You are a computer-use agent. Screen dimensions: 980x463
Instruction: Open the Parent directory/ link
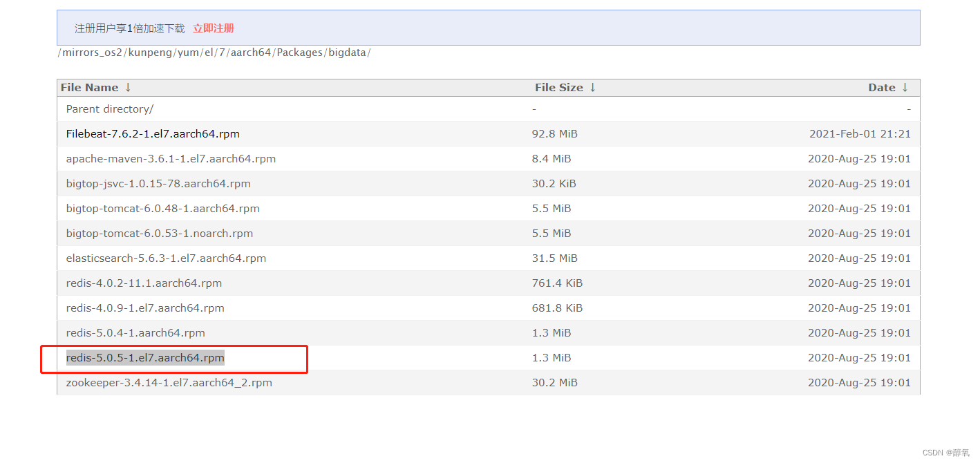point(110,109)
